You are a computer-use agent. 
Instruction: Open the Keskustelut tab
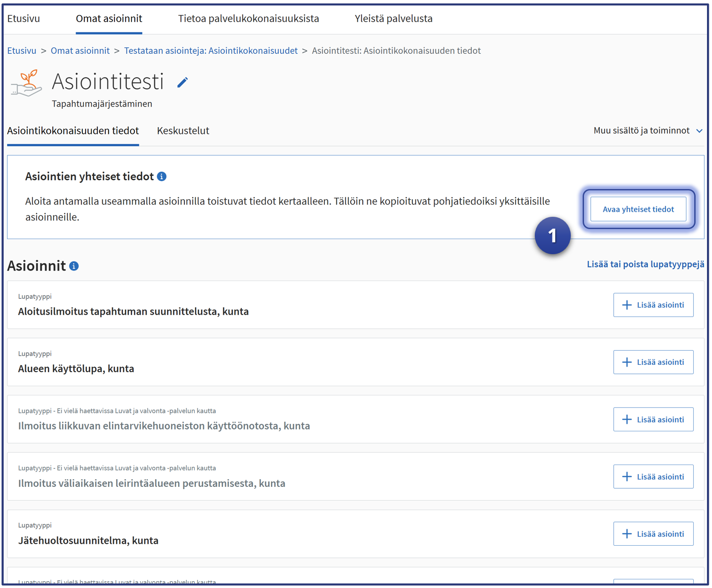[183, 131]
